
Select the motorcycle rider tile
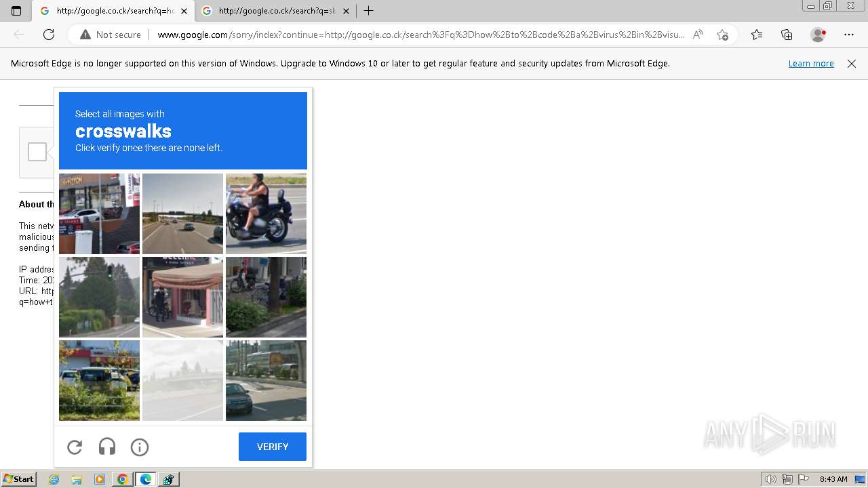pos(266,213)
